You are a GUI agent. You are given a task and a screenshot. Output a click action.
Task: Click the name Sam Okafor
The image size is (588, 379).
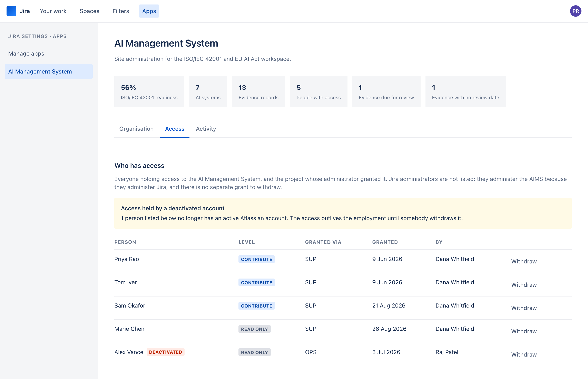click(130, 306)
